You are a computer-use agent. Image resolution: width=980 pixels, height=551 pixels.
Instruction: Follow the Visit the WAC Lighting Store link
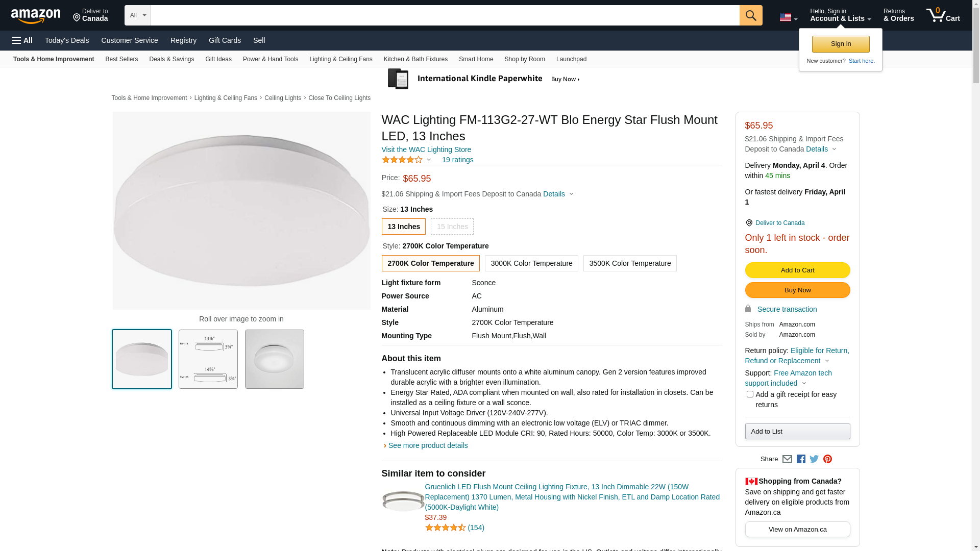click(426, 149)
